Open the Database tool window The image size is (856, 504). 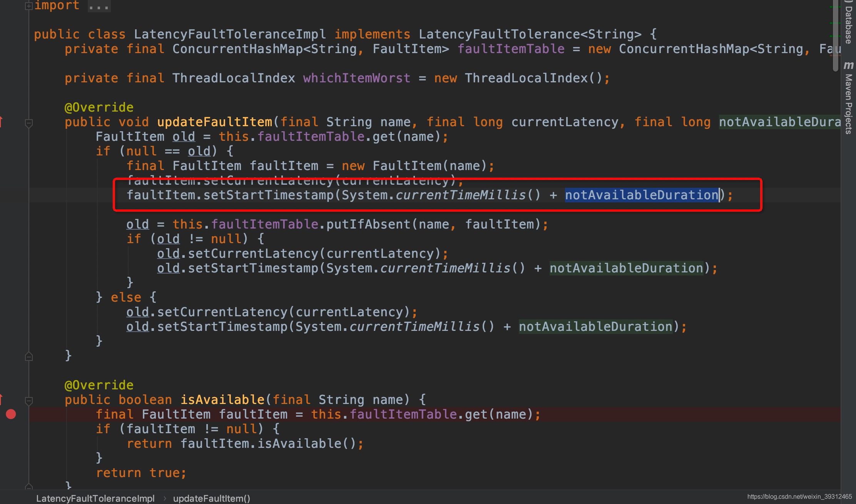pyautogui.click(x=848, y=22)
